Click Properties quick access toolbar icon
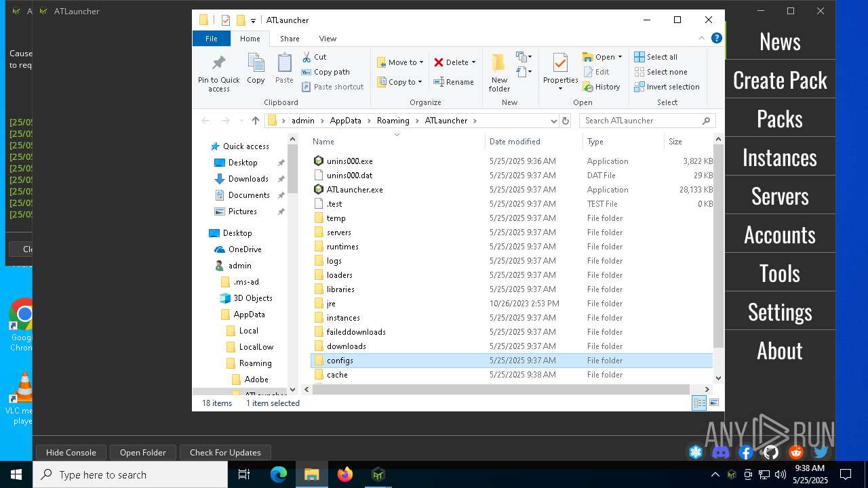 (x=225, y=20)
